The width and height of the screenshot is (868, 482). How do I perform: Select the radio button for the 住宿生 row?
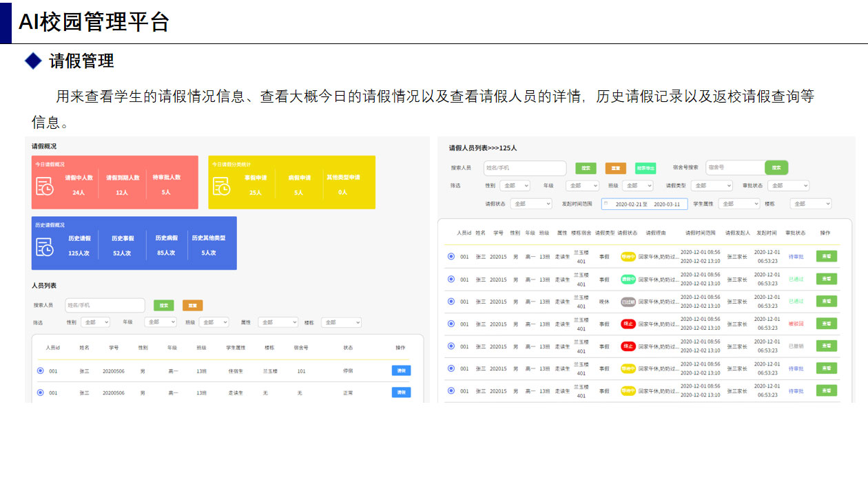pyautogui.click(x=40, y=370)
